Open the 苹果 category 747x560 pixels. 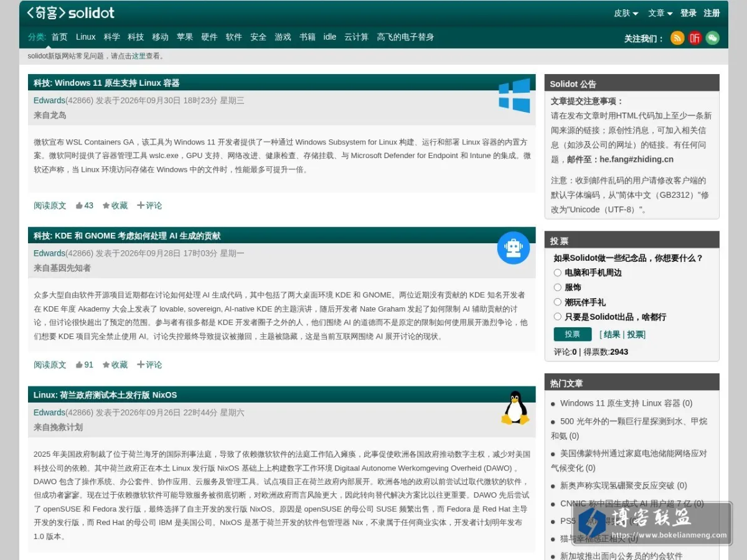pyautogui.click(x=185, y=37)
